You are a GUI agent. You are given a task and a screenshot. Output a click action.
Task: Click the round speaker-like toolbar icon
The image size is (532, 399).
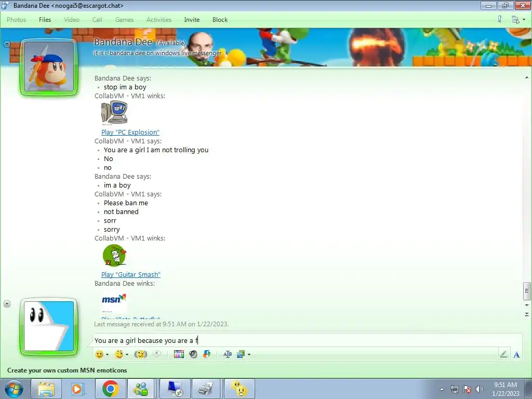coord(193,354)
